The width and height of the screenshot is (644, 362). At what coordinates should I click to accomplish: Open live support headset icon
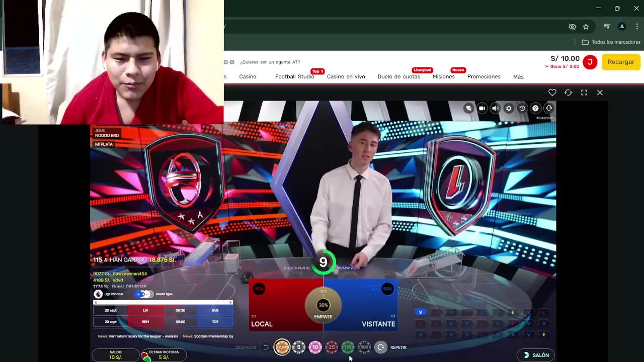coord(549,108)
